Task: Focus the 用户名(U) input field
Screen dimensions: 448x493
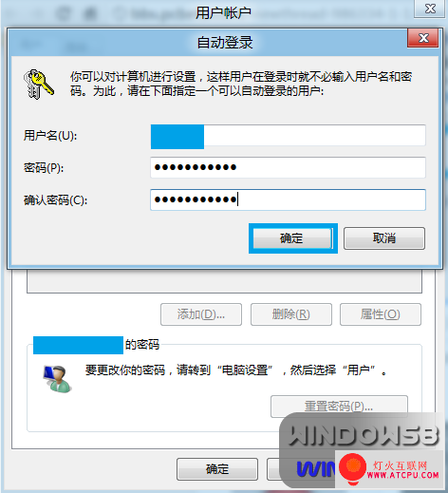Action: [x=288, y=136]
